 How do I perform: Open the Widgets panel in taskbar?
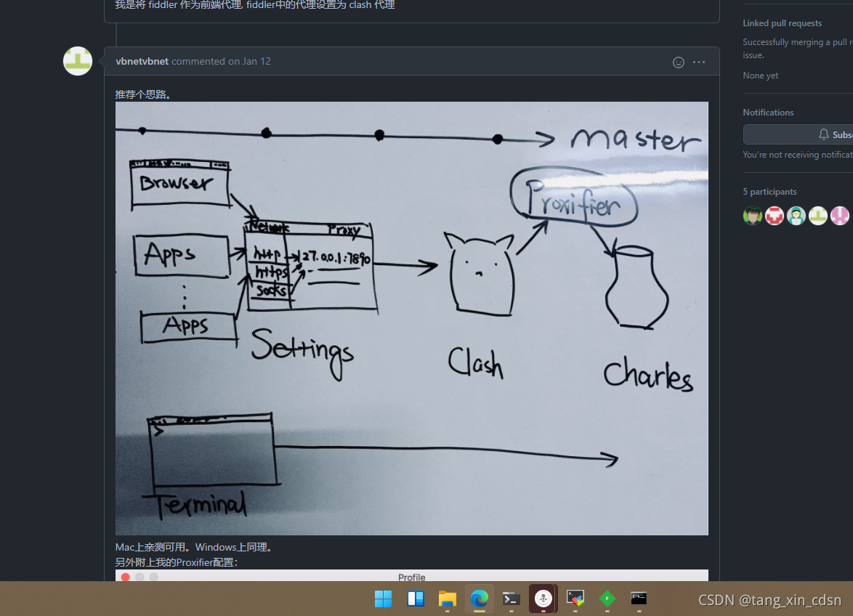416,599
